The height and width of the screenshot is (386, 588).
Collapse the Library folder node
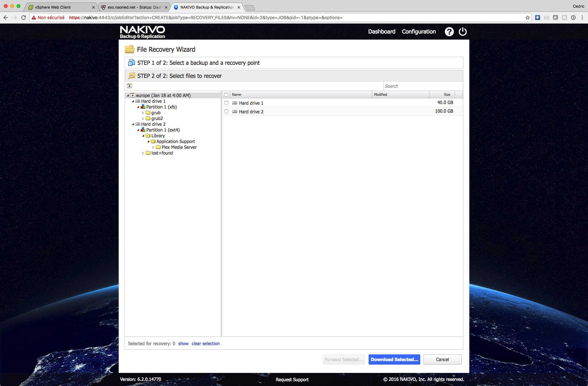point(143,136)
